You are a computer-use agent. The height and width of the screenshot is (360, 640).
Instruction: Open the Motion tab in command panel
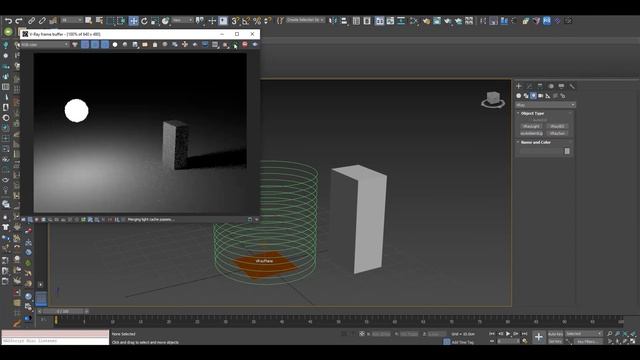[551, 86]
